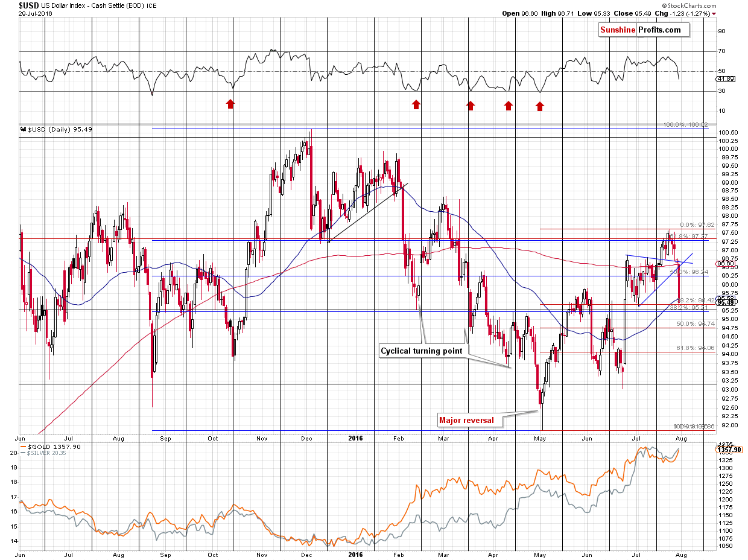Click the 90 level on the RSI axis
The width and height of the screenshot is (748, 560).
[722, 31]
